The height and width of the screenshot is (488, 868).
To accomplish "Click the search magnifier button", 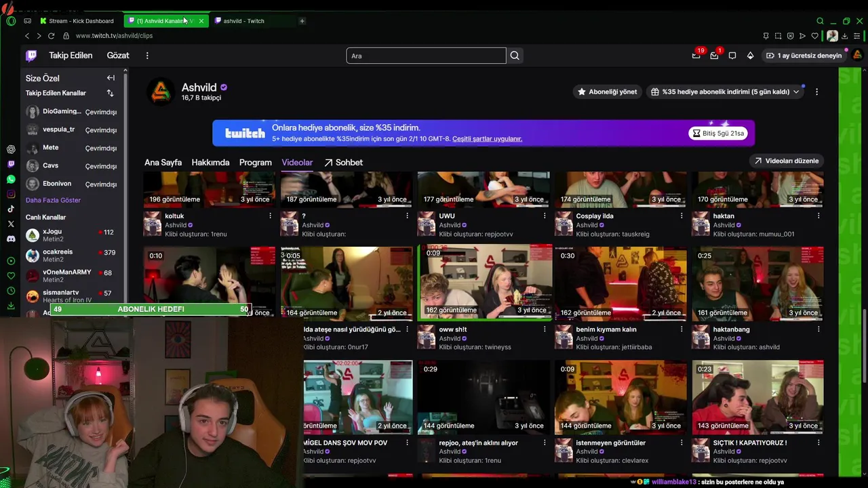I will [x=515, y=56].
